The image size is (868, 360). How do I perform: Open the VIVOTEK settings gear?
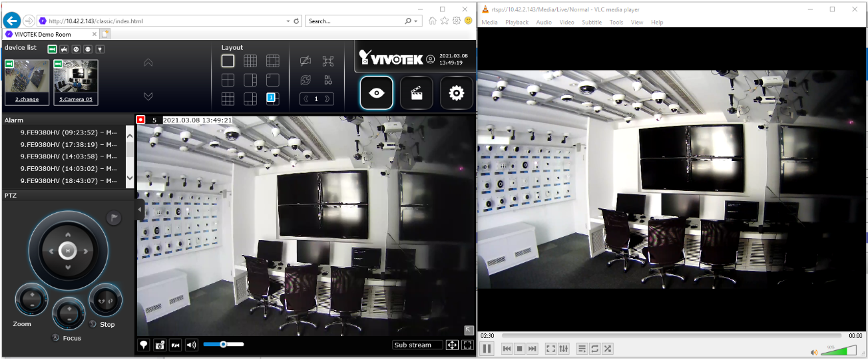click(x=456, y=93)
